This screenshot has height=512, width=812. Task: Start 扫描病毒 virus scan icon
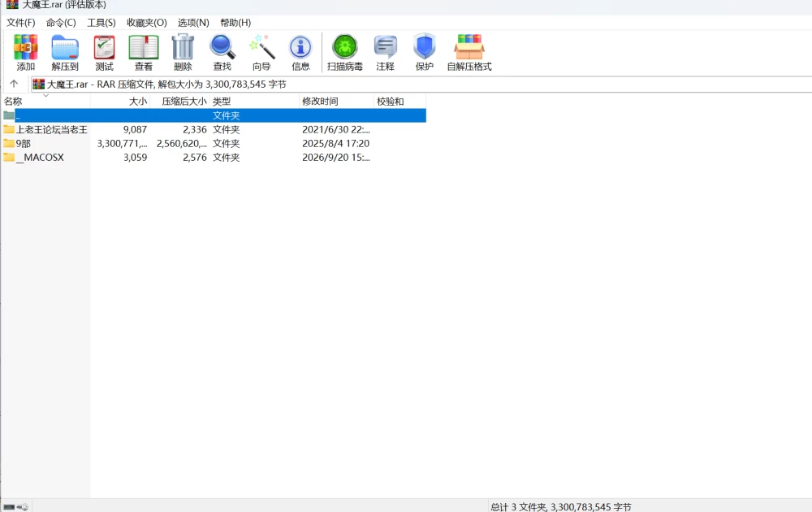(345, 47)
